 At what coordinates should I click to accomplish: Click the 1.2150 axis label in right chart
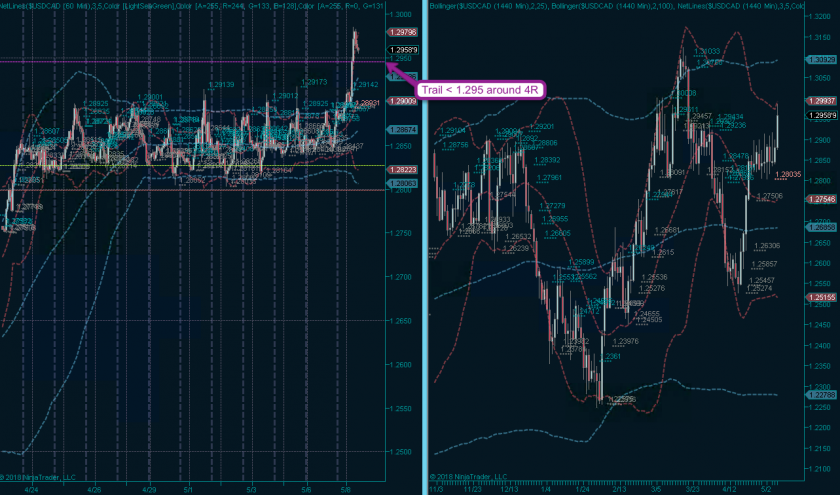click(x=820, y=448)
